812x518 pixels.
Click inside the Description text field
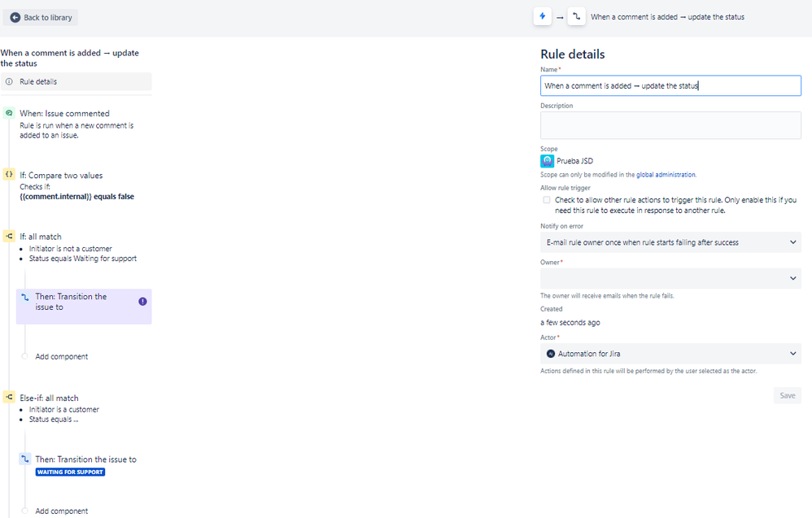pos(670,124)
